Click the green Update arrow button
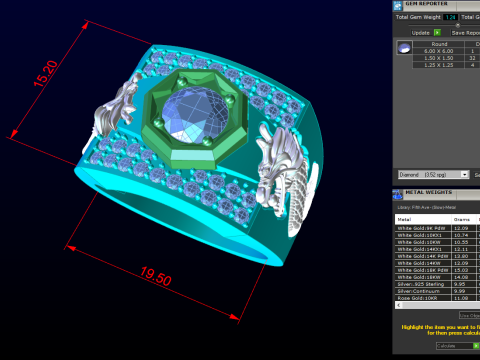The image size is (480, 360). coord(437,33)
